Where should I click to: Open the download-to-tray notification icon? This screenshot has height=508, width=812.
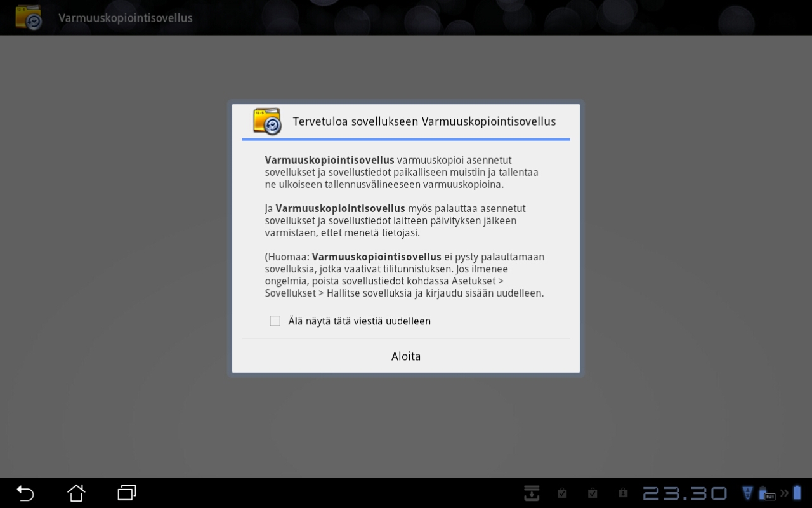pyautogui.click(x=532, y=493)
